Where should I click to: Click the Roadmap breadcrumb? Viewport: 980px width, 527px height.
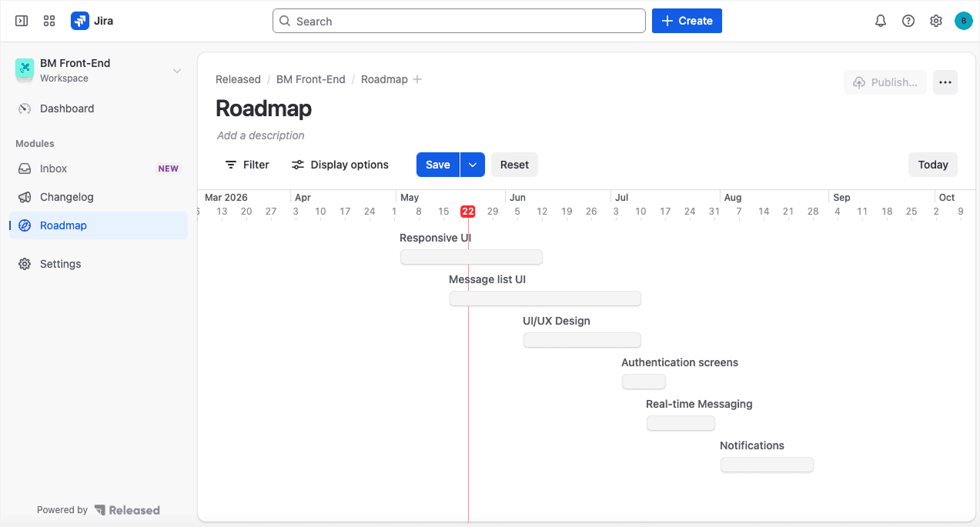384,79
